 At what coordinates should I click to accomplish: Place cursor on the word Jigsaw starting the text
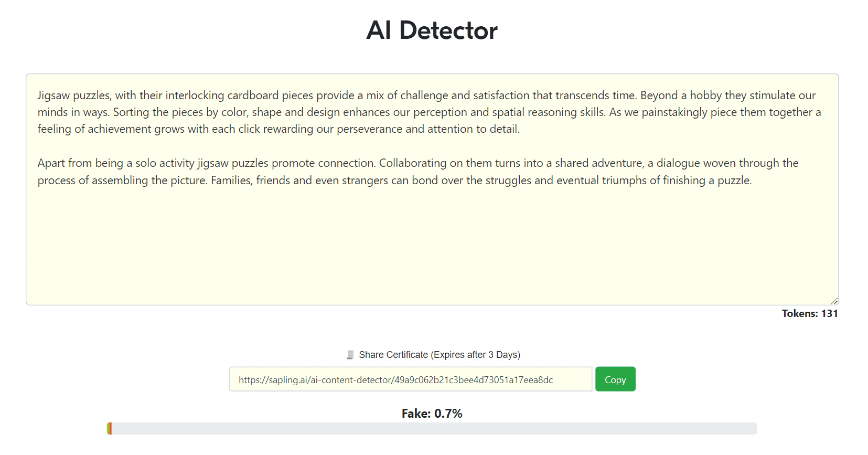(53, 96)
